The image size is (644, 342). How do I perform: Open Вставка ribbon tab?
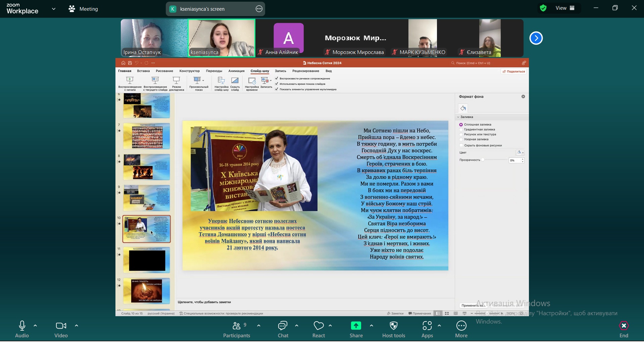point(143,71)
